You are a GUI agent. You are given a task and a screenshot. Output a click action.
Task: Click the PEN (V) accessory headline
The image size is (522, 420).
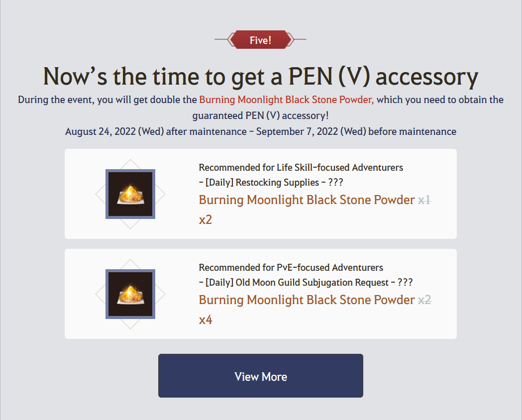click(x=261, y=76)
